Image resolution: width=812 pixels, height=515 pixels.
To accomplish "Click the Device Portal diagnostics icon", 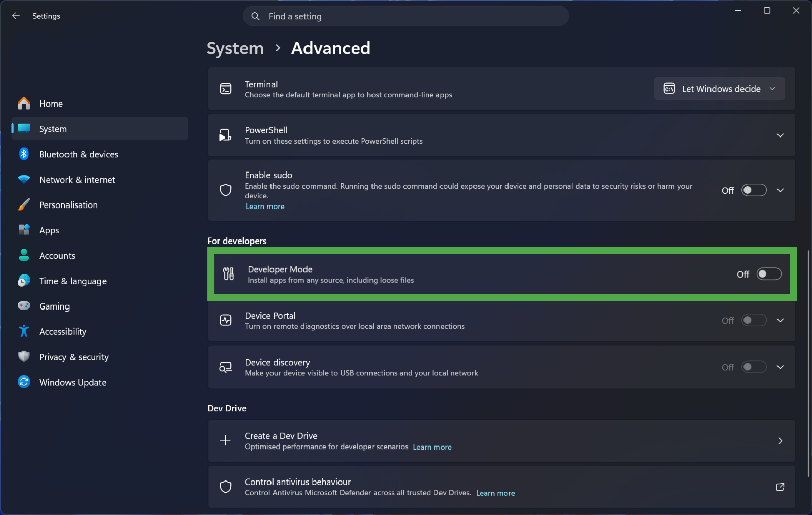I will coord(226,320).
